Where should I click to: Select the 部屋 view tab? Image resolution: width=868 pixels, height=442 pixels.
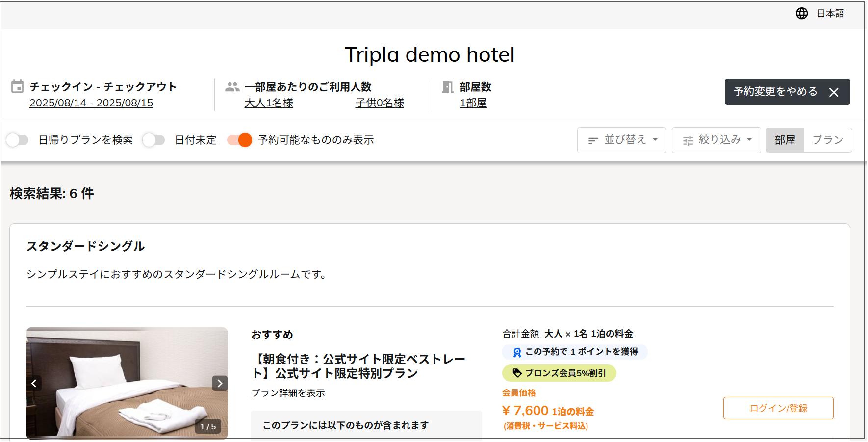pos(785,140)
